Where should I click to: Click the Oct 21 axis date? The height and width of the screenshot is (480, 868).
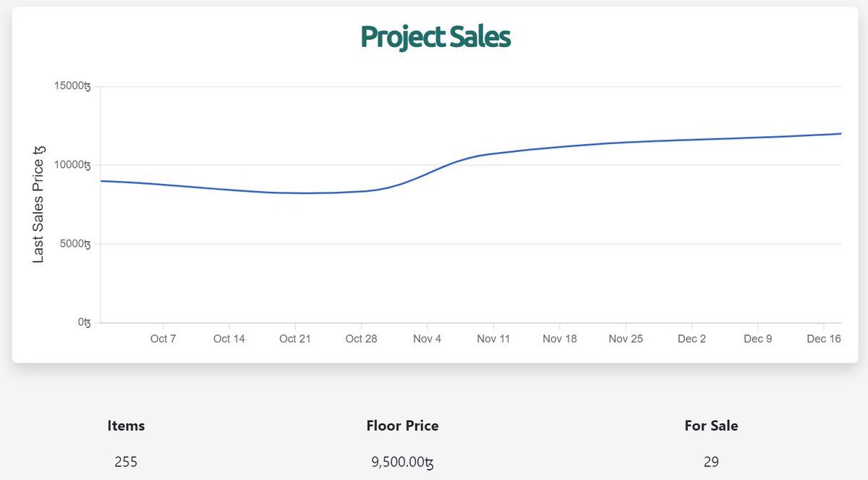tap(294, 339)
